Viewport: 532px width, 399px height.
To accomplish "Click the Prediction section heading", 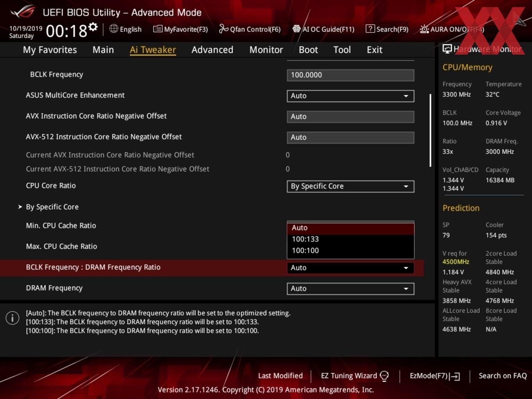I will (461, 208).
